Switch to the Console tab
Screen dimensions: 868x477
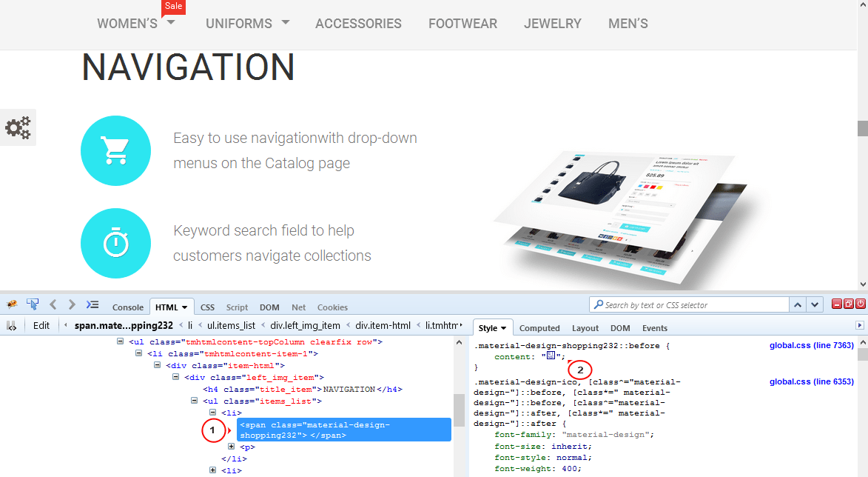click(128, 307)
